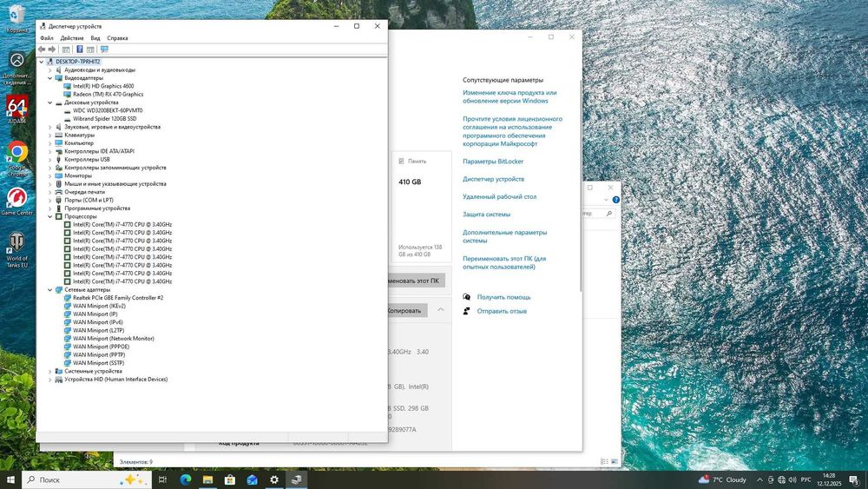Click the Forward arrow in Device Manager toolbar
868x489 pixels.
52,50
